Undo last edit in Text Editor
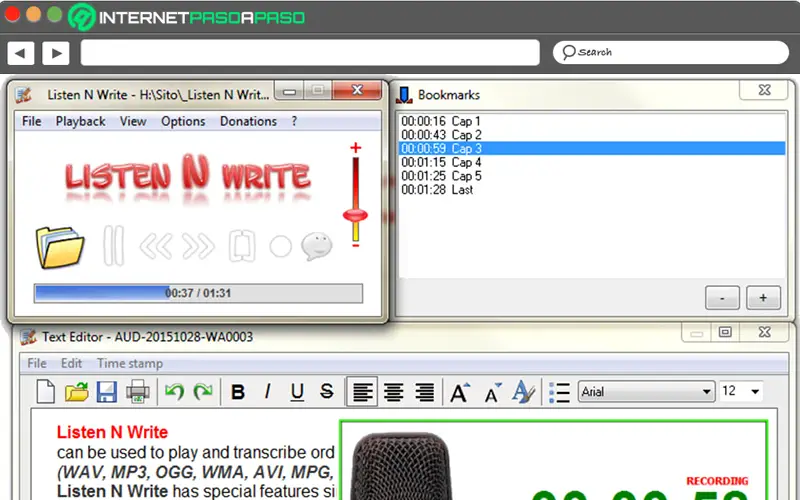This screenshot has width=800, height=500. (174, 392)
